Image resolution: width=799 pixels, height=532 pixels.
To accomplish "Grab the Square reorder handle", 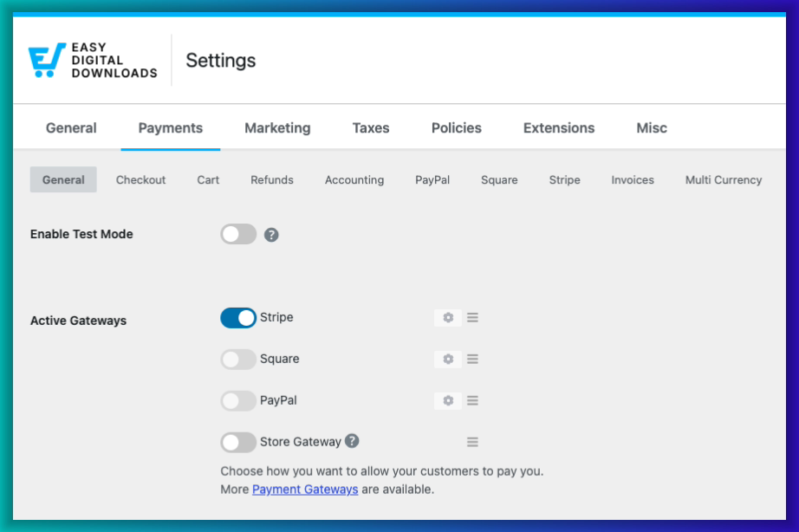I will [x=472, y=359].
